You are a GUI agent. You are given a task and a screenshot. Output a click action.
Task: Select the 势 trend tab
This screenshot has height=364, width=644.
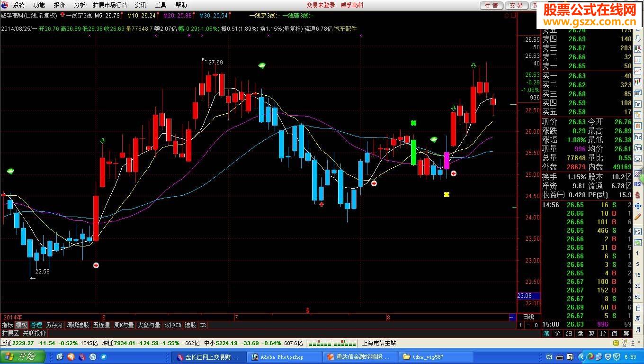[591, 334]
